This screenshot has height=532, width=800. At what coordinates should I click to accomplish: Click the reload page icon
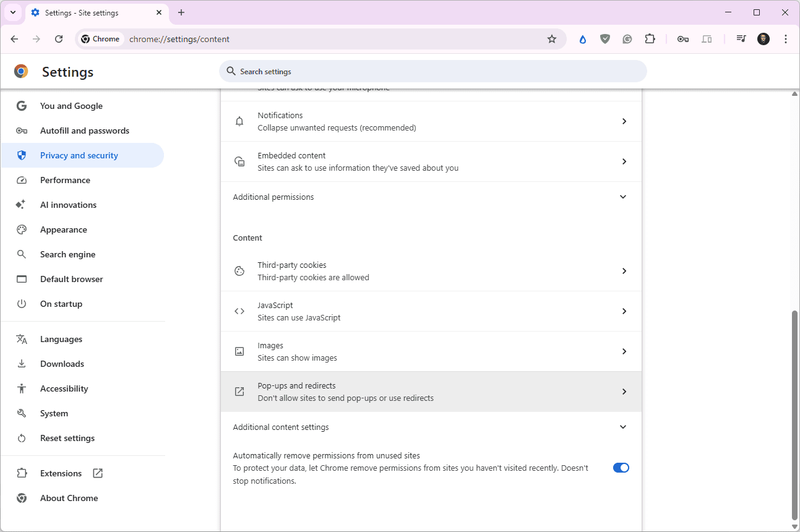59,39
